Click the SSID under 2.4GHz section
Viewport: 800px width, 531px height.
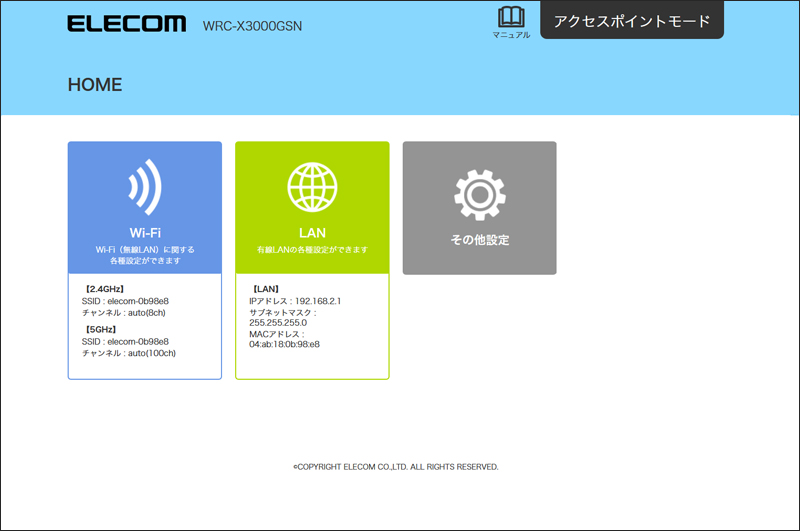(x=125, y=301)
